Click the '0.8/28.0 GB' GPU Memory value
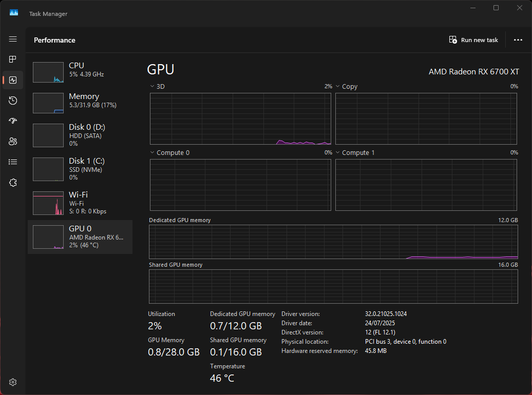532x395 pixels. (174, 352)
